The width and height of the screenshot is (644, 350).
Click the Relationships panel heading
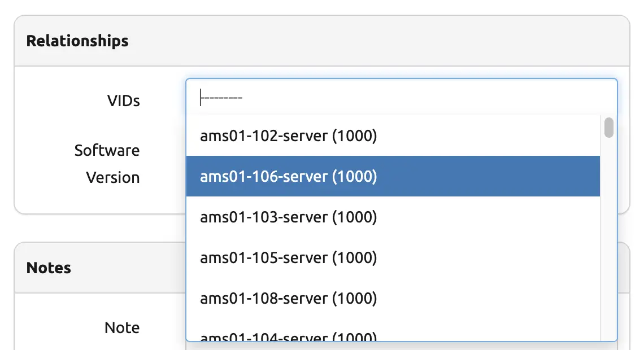point(77,41)
